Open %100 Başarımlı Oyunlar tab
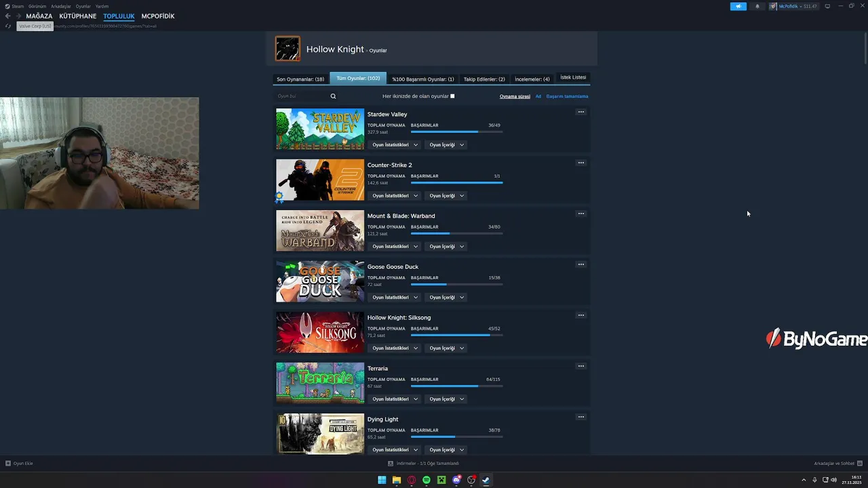Screen dimensions: 868x488 point(423,79)
